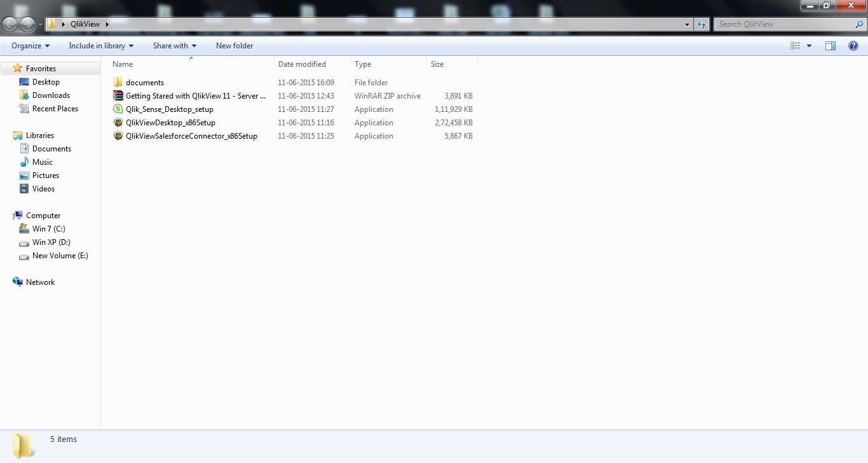This screenshot has width=868, height=463.
Task: Click the date 11-06-2015 11:16
Action: [x=306, y=123]
